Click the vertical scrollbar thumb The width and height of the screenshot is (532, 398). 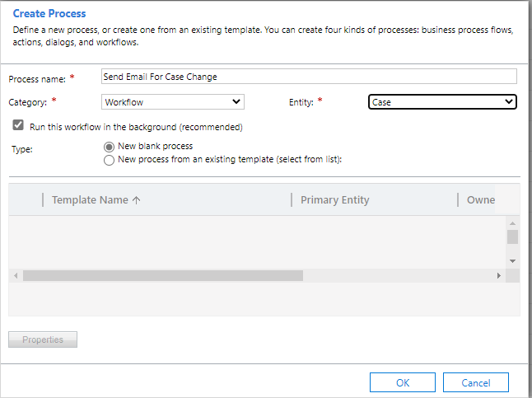[512, 237]
